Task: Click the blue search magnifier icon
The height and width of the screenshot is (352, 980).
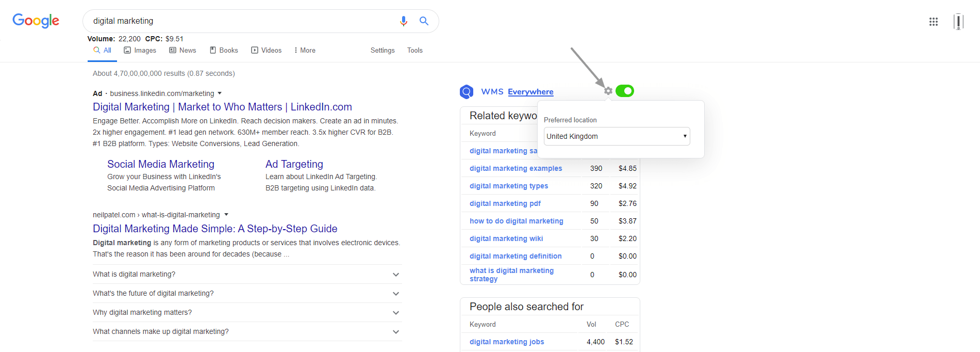Action: (424, 21)
